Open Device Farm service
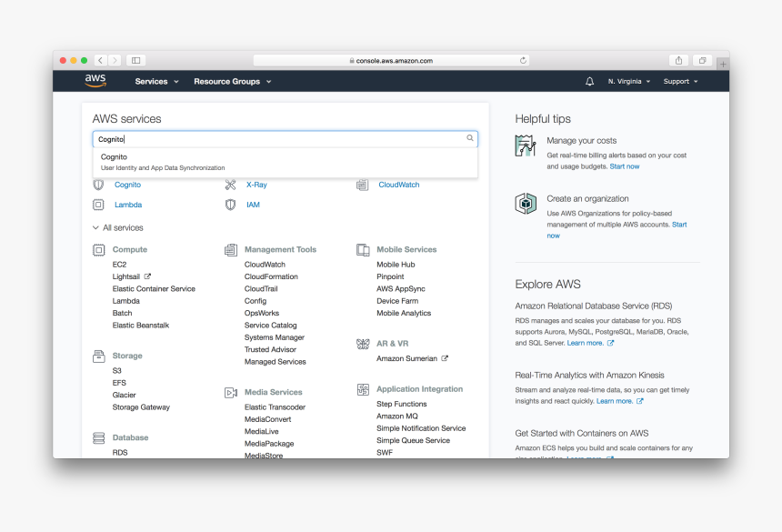This screenshot has height=532, width=782. 397,301
